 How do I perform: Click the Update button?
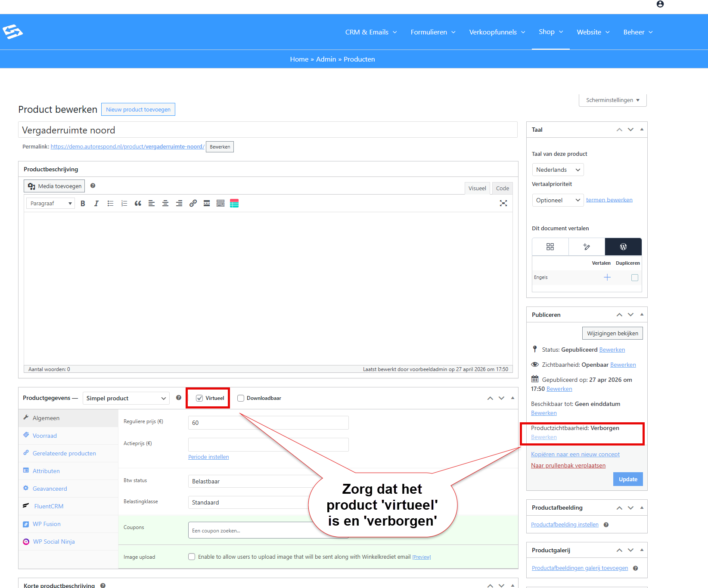click(628, 479)
